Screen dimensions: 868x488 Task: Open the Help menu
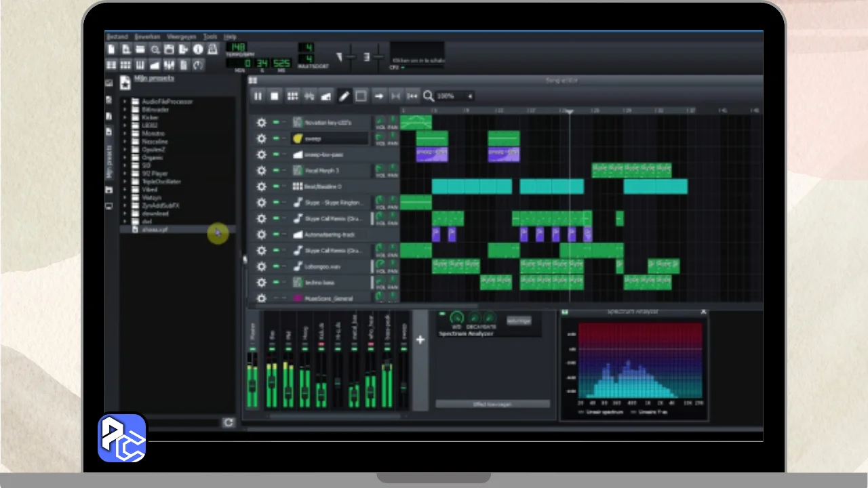pyautogui.click(x=231, y=37)
